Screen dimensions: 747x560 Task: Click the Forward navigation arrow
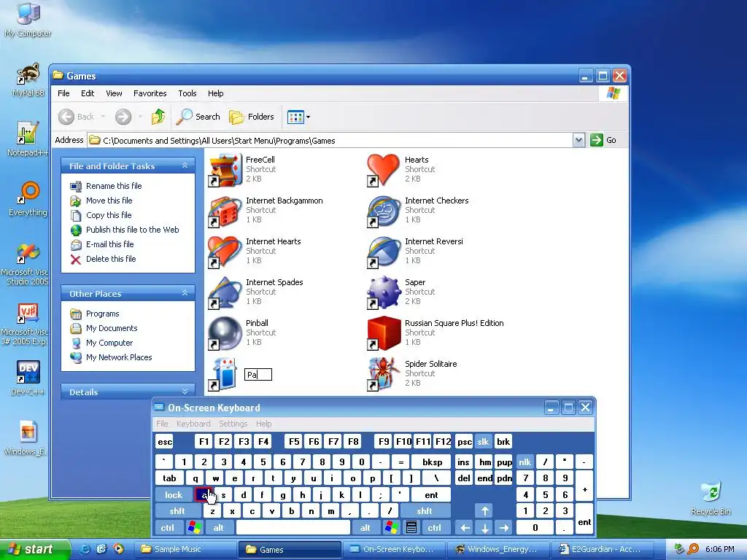(x=123, y=117)
